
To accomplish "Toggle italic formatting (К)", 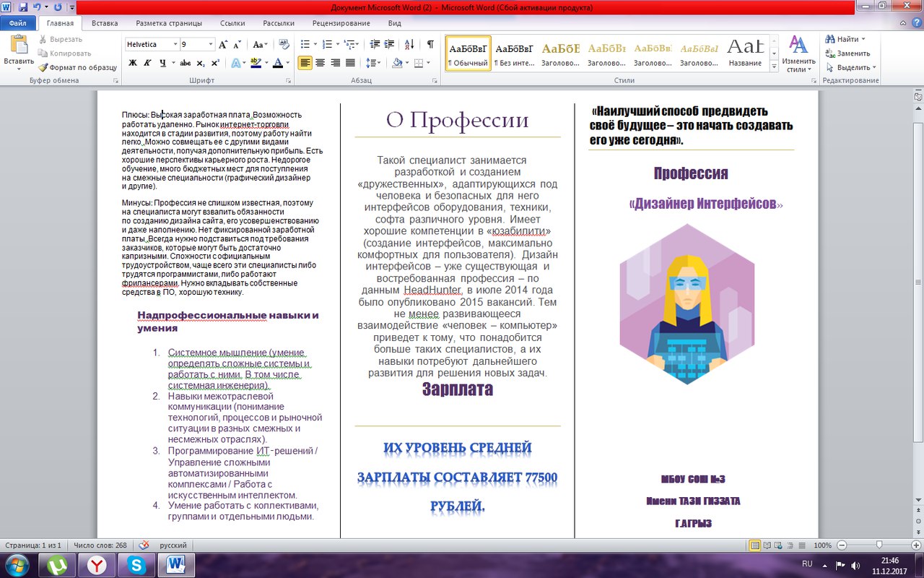I will pos(147,63).
